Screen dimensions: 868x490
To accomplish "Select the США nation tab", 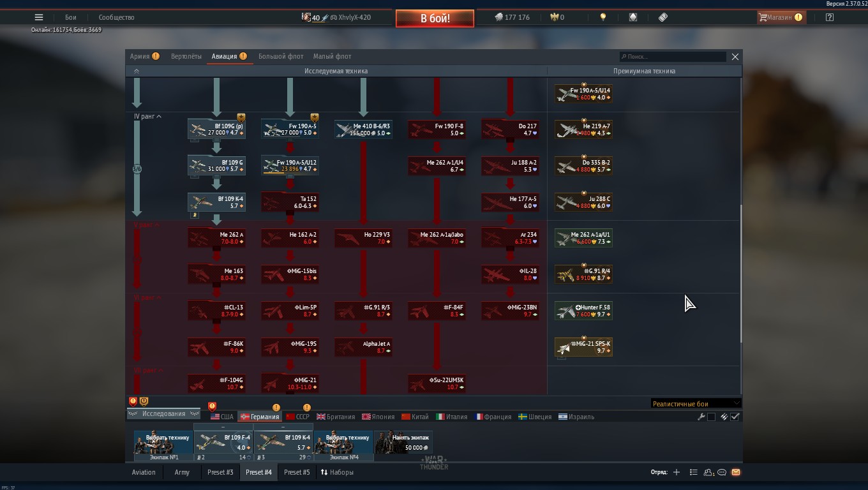I will [222, 417].
